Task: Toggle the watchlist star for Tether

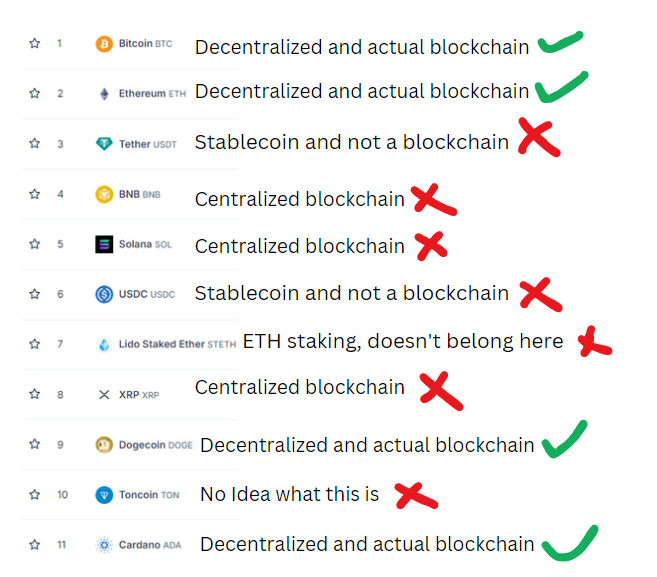Action: point(35,143)
